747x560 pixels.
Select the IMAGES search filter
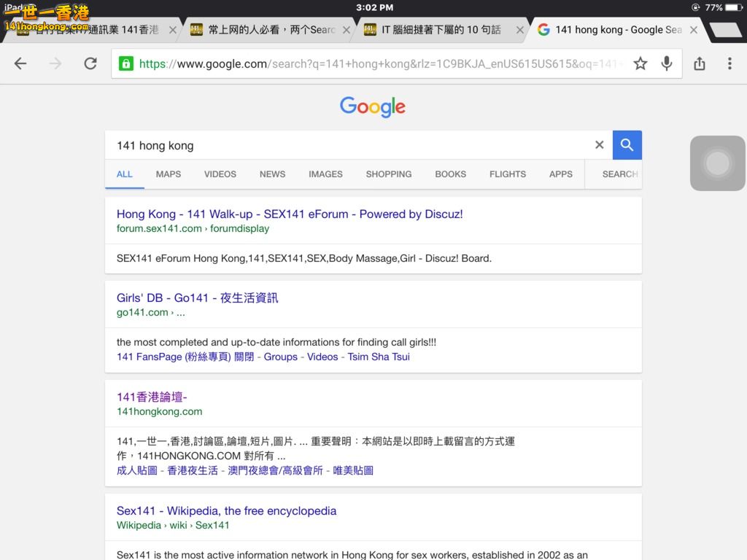(325, 174)
